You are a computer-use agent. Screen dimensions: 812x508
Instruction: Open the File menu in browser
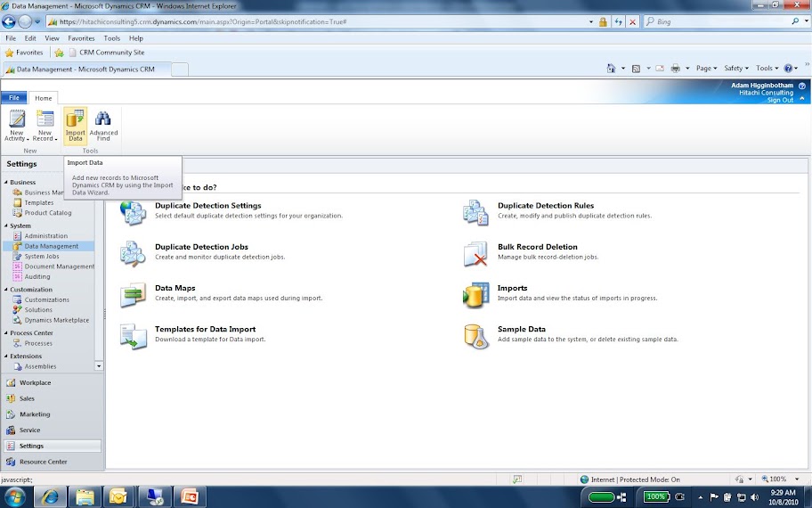pos(11,38)
